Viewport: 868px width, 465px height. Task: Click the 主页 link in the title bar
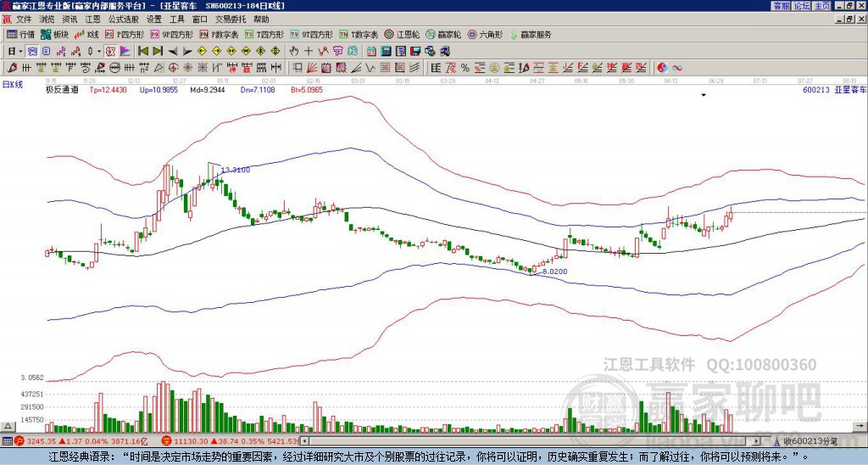point(822,6)
